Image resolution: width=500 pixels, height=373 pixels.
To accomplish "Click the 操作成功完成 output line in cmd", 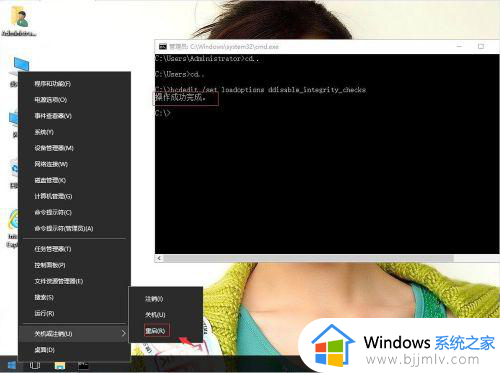I will pos(180,97).
